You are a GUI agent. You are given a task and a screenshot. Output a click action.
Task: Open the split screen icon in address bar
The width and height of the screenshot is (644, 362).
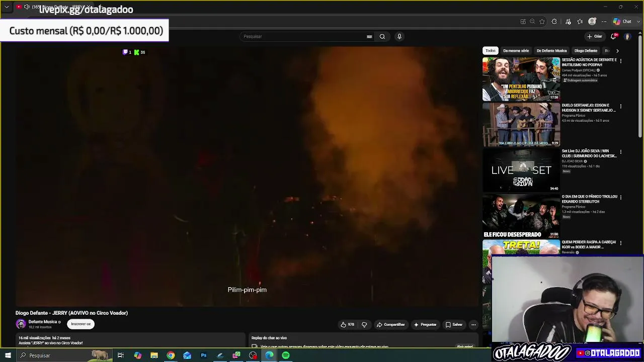[523, 22]
